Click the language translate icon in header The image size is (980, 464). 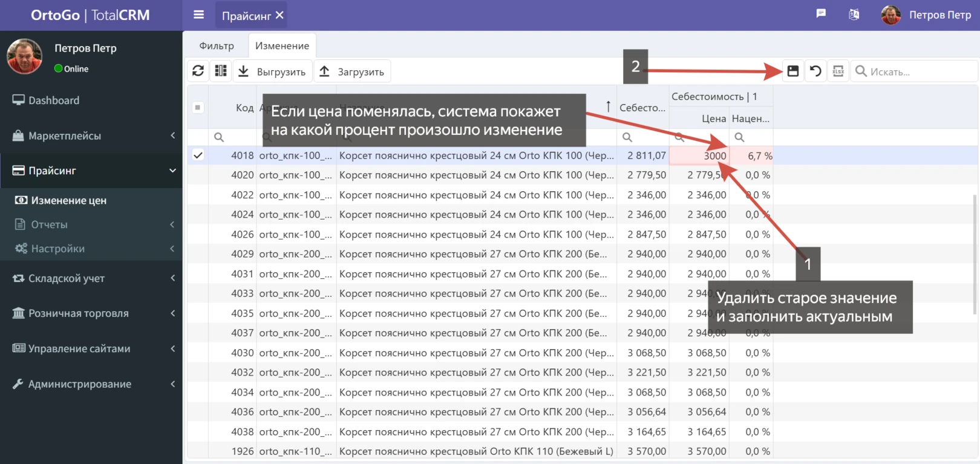click(854, 15)
